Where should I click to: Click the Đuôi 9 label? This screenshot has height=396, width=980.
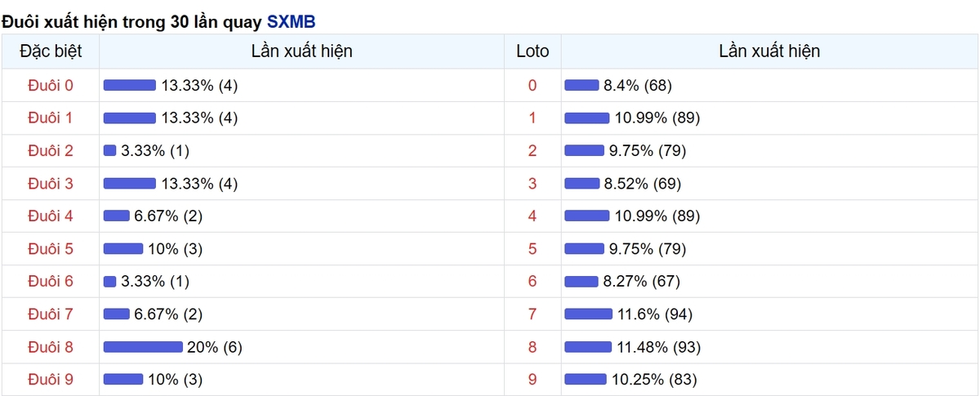point(50,380)
